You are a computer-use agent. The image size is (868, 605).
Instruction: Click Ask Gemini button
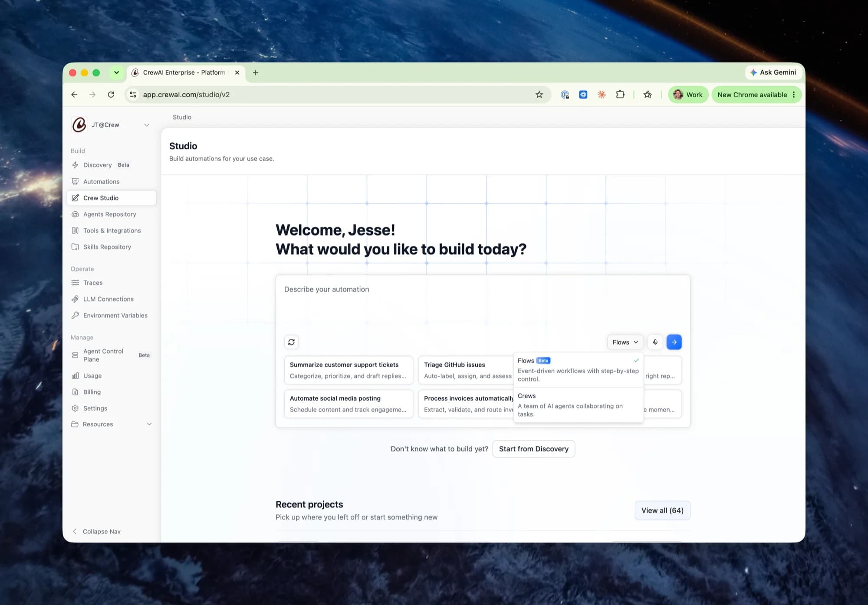click(773, 72)
